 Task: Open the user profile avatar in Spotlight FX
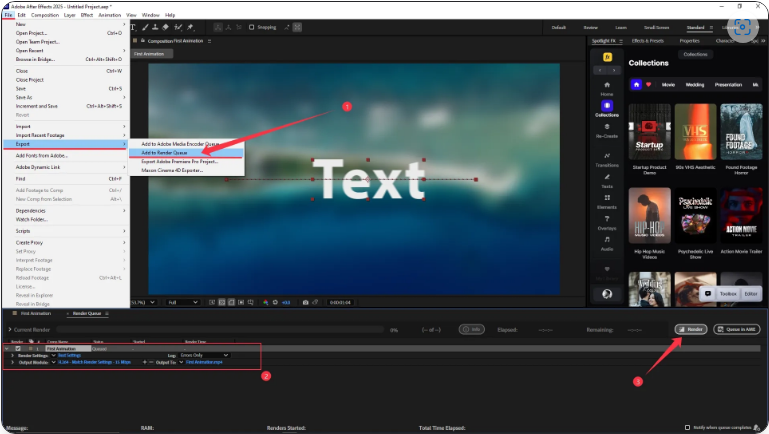(607, 294)
